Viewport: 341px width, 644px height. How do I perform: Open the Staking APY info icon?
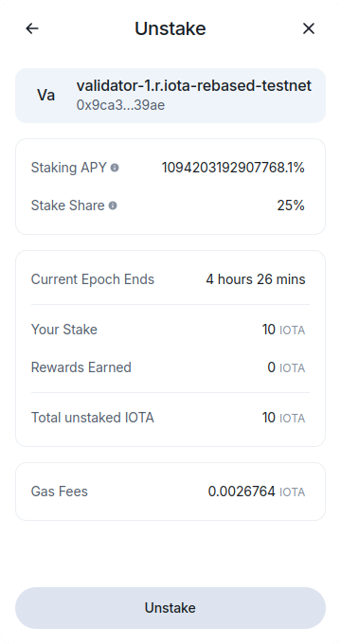pyautogui.click(x=115, y=168)
